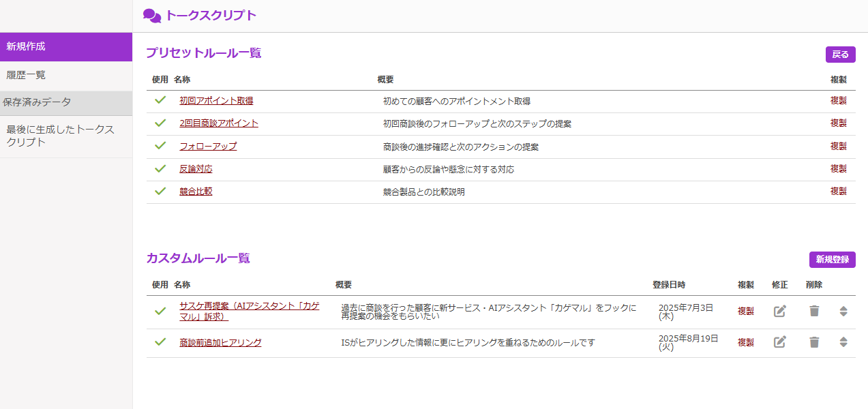The width and height of the screenshot is (868, 409).
Task: Reorder the サスケ再提案 rule with sort arrows
Action: coord(843,312)
